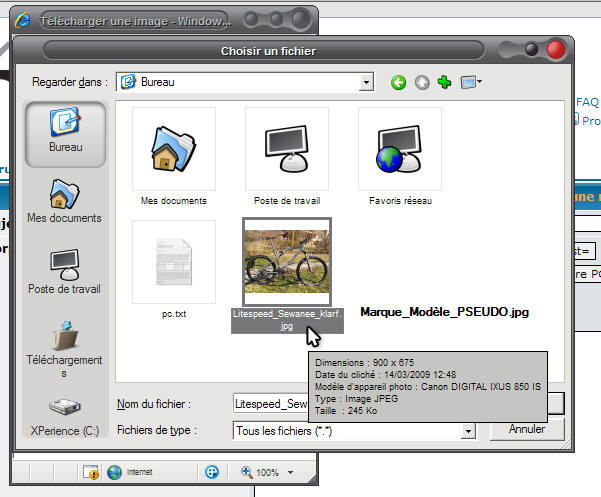Select the Litespeed_Sewanee bike photo thumbnail
The width and height of the screenshot is (601, 497).
(x=286, y=263)
